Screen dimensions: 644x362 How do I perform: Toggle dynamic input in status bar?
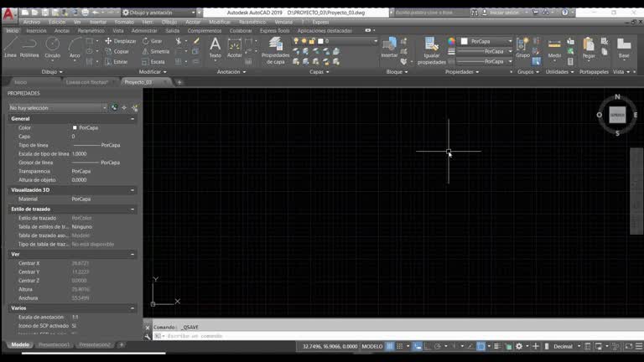click(418, 346)
